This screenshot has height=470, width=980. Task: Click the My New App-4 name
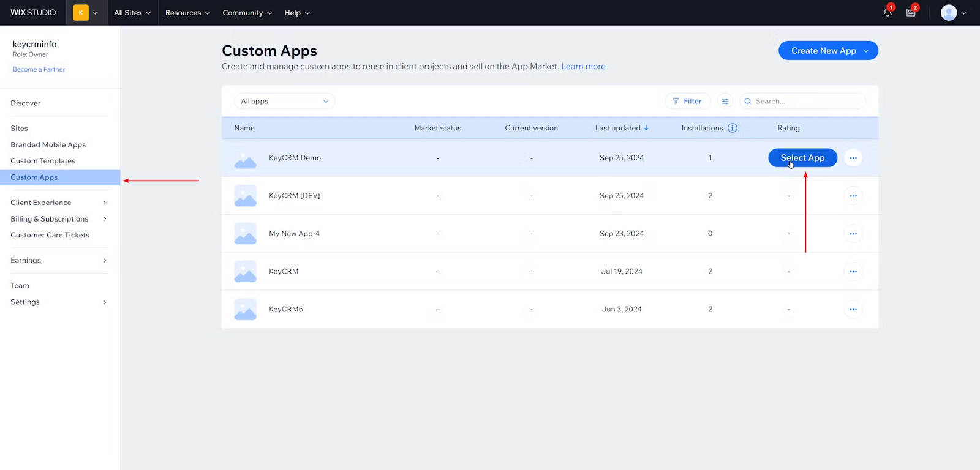click(x=294, y=234)
